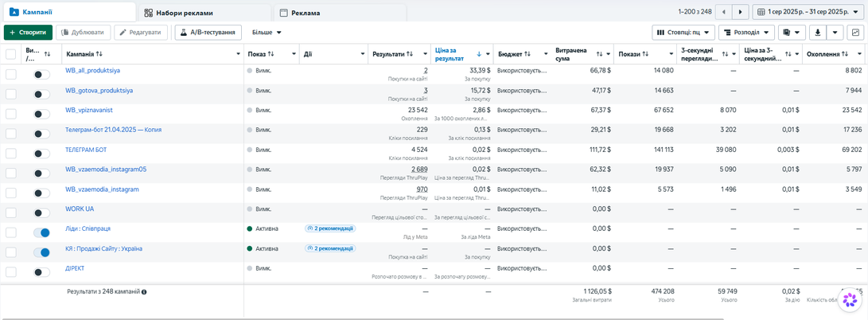The height and width of the screenshot is (320, 868).
Task: Open the Розподіл breakdown dropdown
Action: [x=746, y=33]
